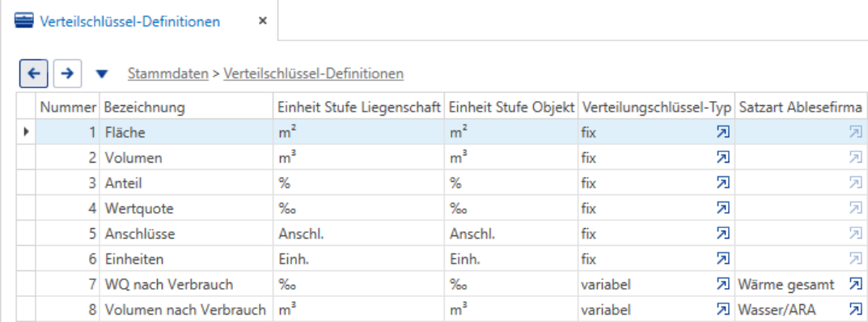Screen dimensions: 868x322
Task: Click the forward navigation arrow button
Action: click(67, 74)
